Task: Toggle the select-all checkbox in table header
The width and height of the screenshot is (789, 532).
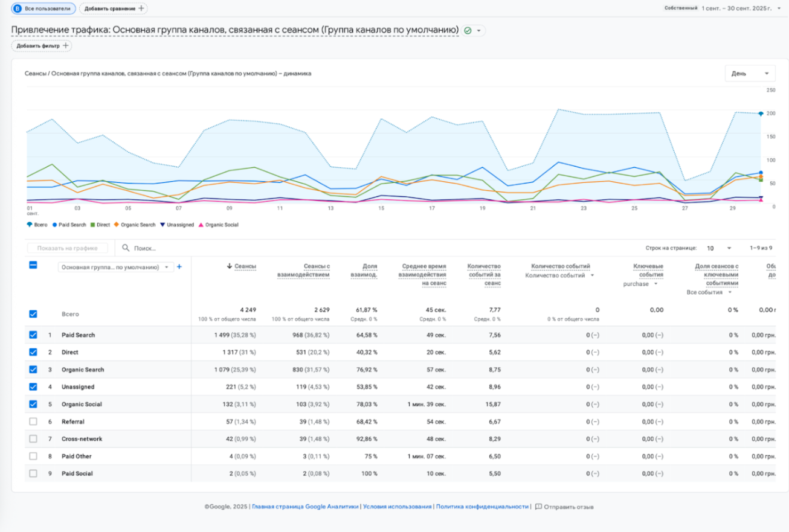Action: [33, 264]
